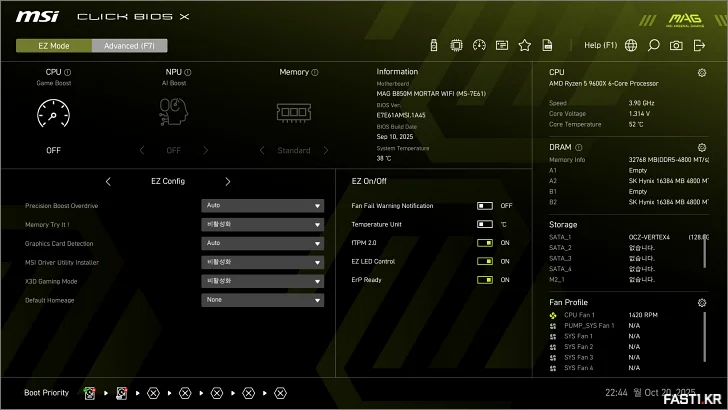The width and height of the screenshot is (728, 410).
Task: Click the last boot priority slot icon
Action: (x=280, y=393)
